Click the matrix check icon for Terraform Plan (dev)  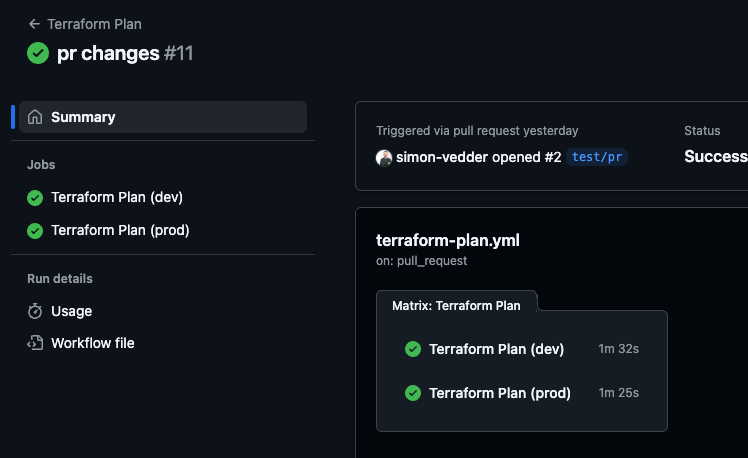pos(412,349)
